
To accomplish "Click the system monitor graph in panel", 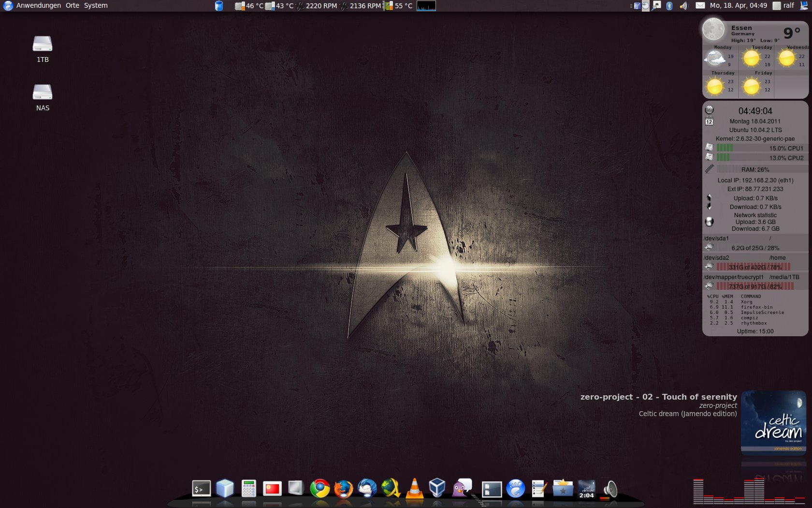I will tap(426, 6).
